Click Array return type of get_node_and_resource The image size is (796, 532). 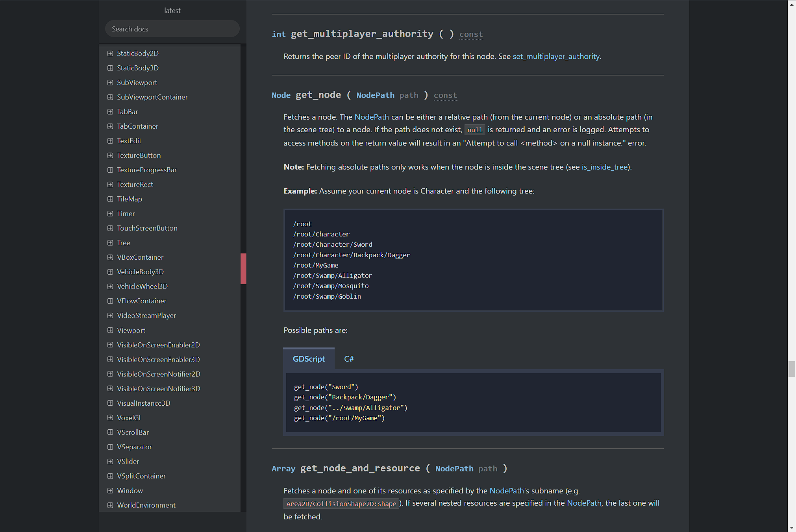[x=283, y=469]
